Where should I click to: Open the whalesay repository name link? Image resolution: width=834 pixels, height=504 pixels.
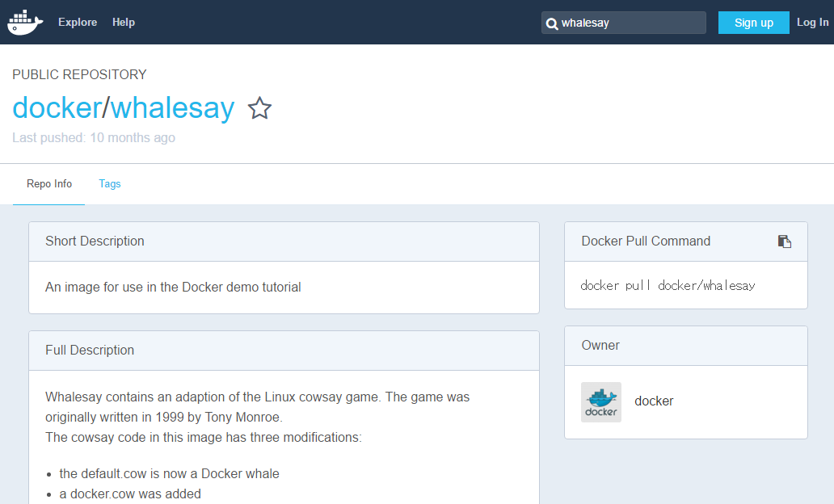[x=172, y=108]
